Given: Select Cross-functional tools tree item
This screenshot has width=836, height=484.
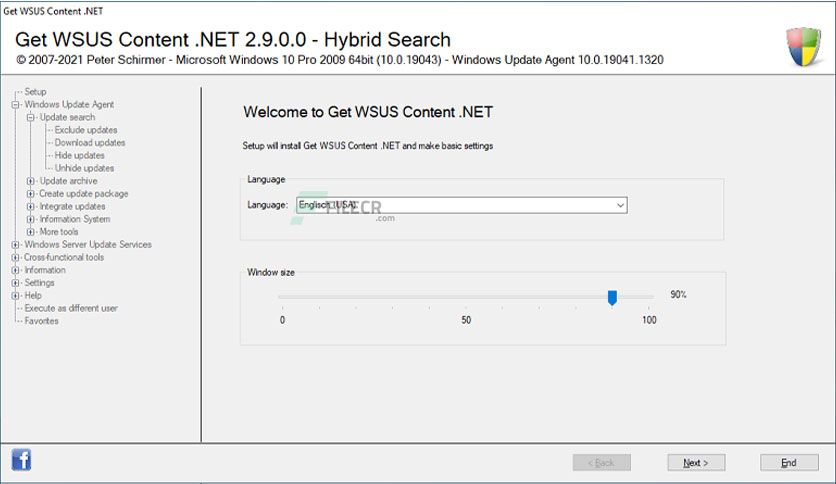Looking at the screenshot, I should click(x=64, y=257).
